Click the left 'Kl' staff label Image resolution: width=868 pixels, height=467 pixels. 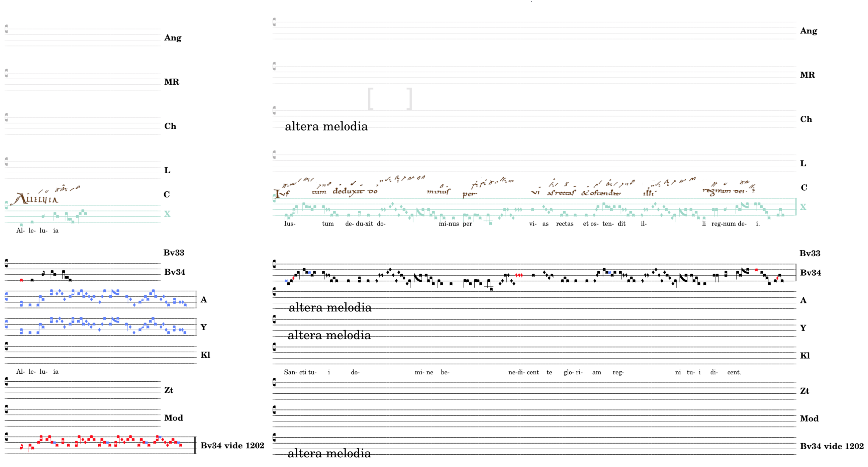[205, 355]
